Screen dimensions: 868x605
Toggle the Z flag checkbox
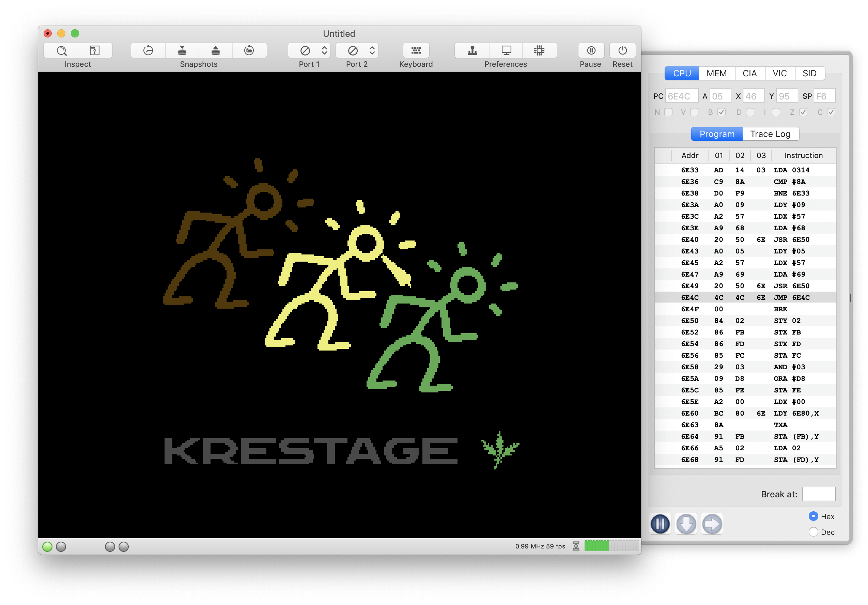coord(803,112)
